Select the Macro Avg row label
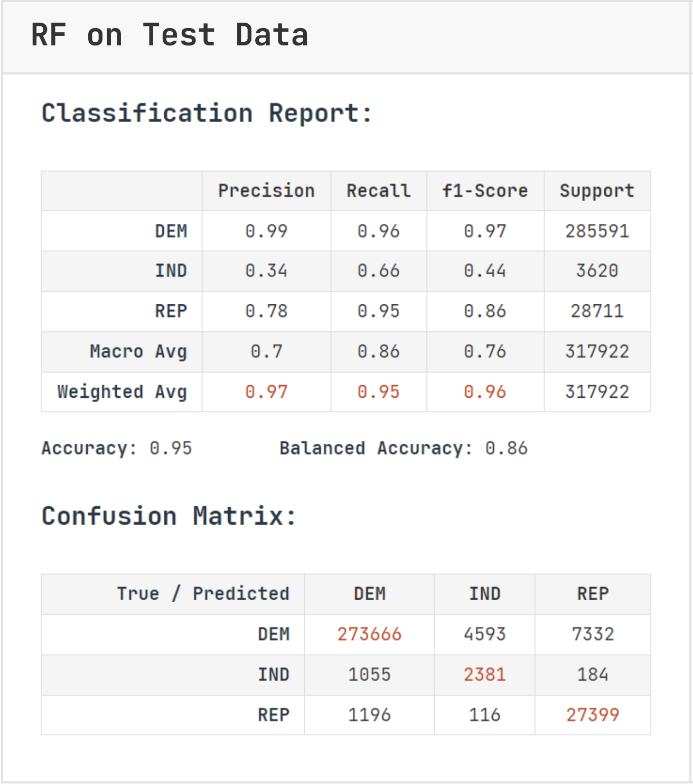The image size is (693, 784). [x=138, y=351]
